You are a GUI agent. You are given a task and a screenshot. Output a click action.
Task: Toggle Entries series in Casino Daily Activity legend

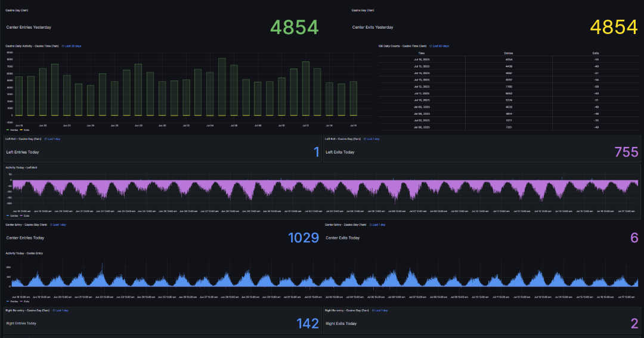tap(13, 130)
